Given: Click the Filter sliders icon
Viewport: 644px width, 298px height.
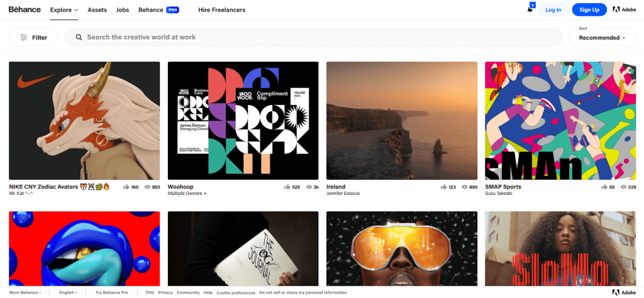Looking at the screenshot, I should [24, 37].
